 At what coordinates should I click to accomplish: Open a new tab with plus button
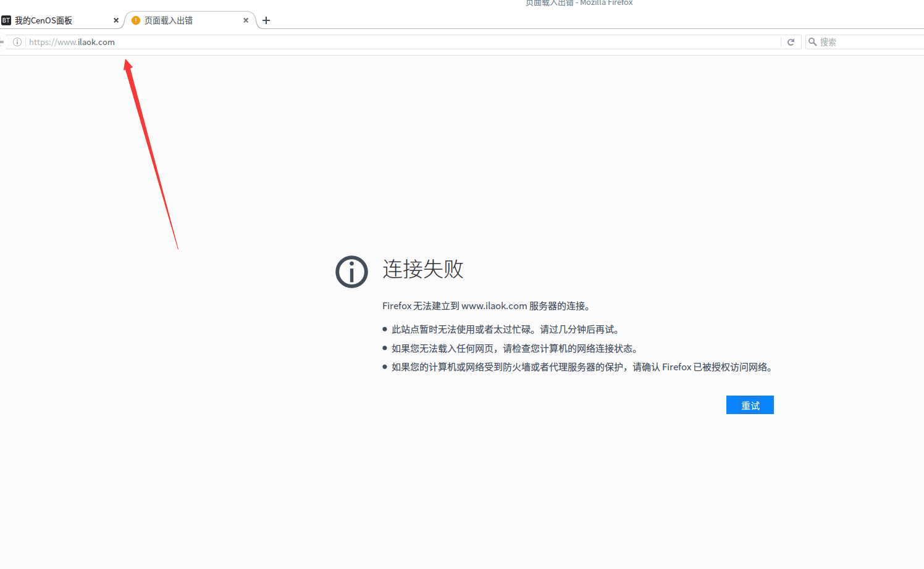point(266,20)
